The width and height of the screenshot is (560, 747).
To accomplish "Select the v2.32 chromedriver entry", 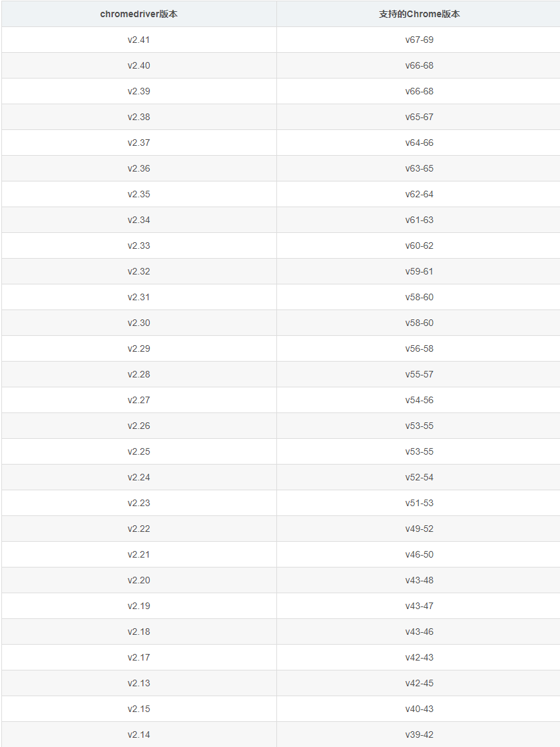I will (139, 271).
